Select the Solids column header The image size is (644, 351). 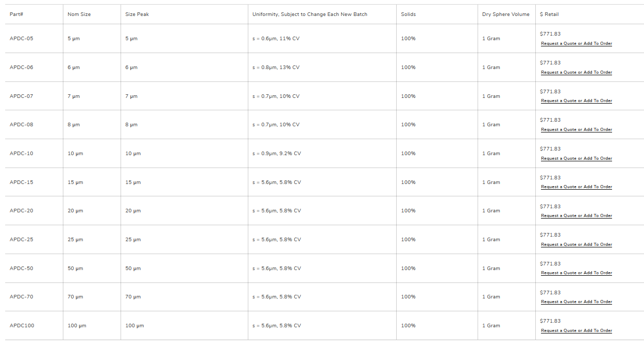[409, 14]
